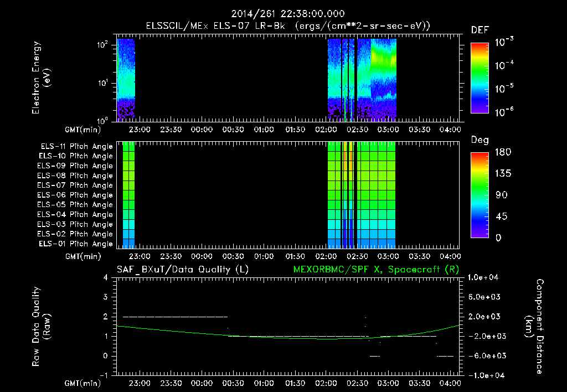Click the 23:00 tick under the spectrogram
567x392 pixels.
140,130
